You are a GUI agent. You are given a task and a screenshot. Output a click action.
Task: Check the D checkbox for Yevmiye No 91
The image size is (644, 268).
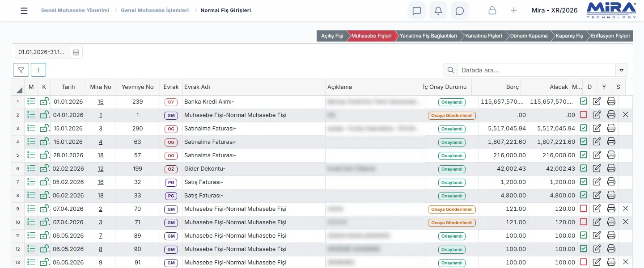(x=583, y=262)
